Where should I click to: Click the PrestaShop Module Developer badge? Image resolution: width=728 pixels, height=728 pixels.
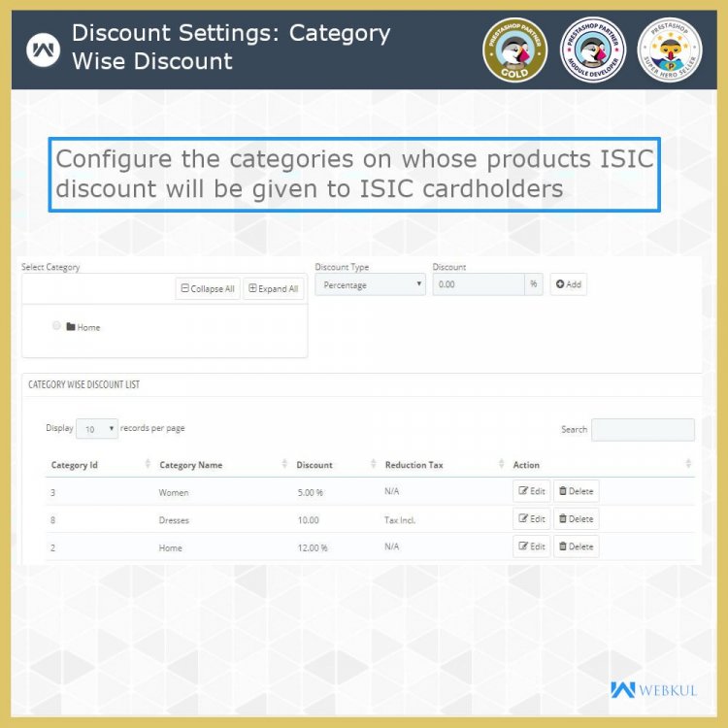(x=593, y=50)
